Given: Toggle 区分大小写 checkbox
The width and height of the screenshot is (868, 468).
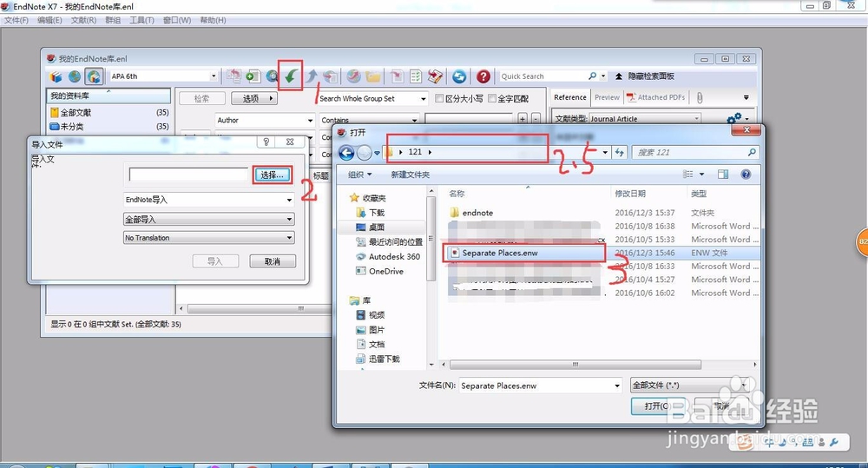Looking at the screenshot, I should pyautogui.click(x=439, y=98).
